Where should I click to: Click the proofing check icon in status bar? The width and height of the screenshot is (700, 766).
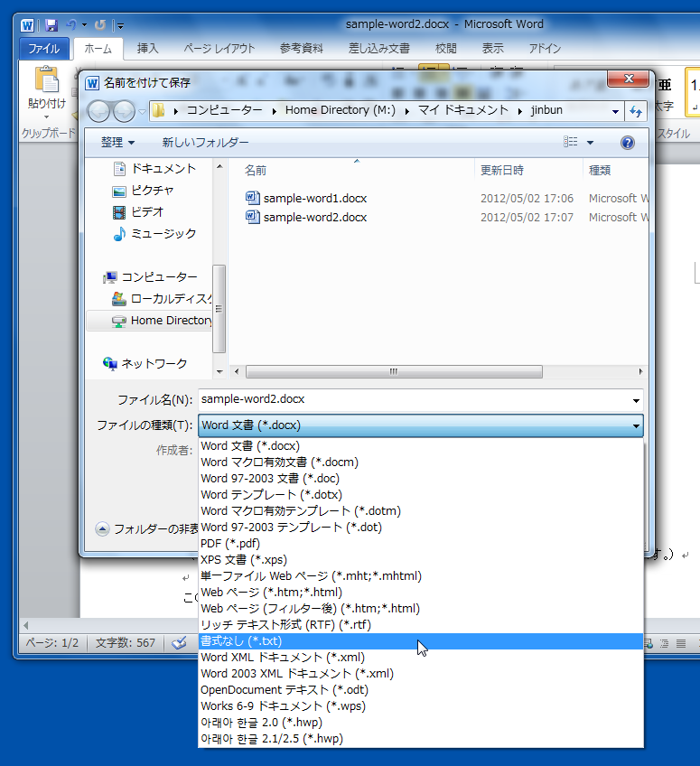[179, 642]
